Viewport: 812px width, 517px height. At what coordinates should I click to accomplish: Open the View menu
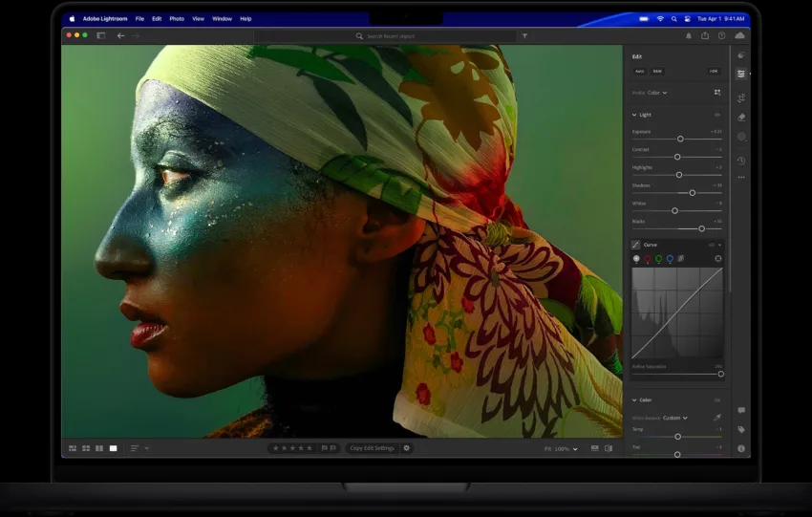pos(198,18)
